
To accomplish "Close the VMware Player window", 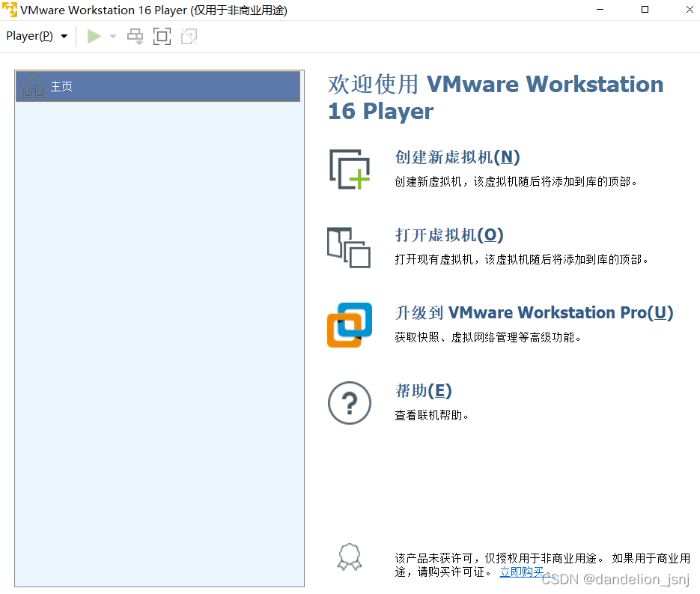I will click(x=690, y=10).
